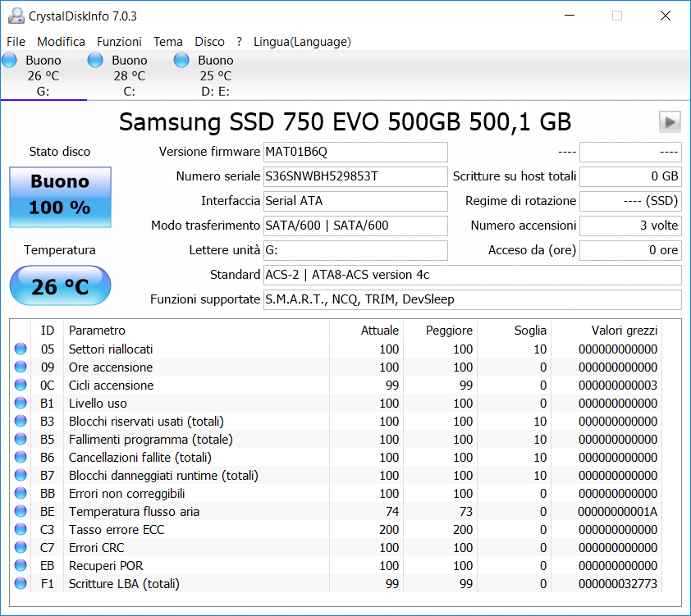The width and height of the screenshot is (691, 616).
Task: Click the ID column header
Action: 47,331
